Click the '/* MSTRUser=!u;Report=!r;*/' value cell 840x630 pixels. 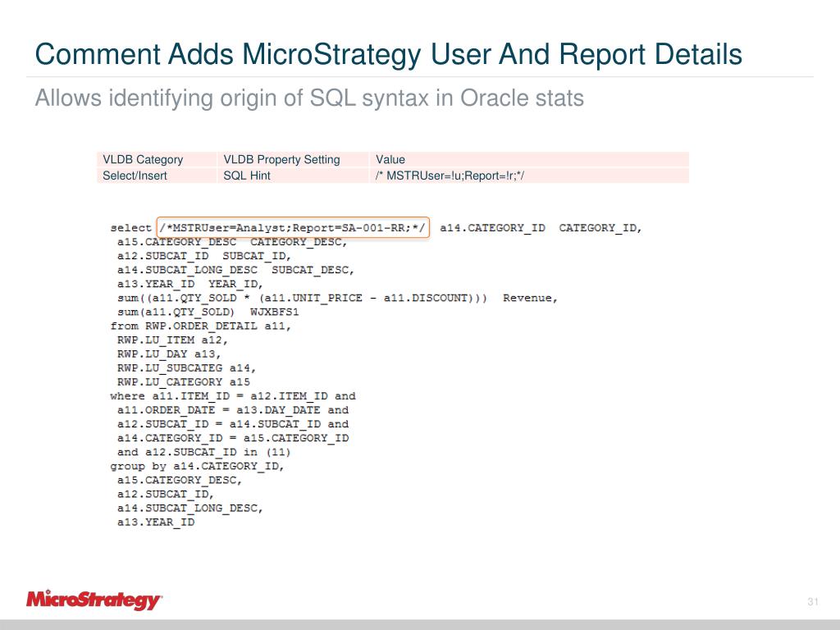529,176
